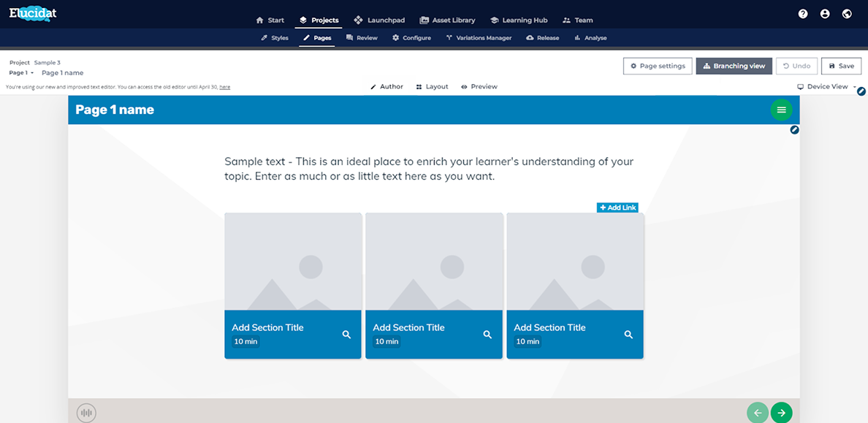The width and height of the screenshot is (868, 423).
Task: Go to the Start tab
Action: [x=270, y=20]
